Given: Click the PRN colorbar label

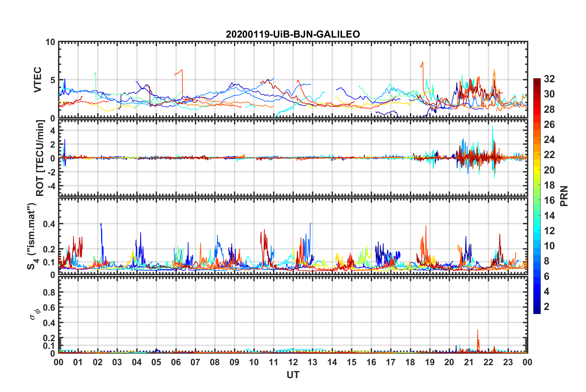Looking at the screenshot, I should [x=564, y=196].
